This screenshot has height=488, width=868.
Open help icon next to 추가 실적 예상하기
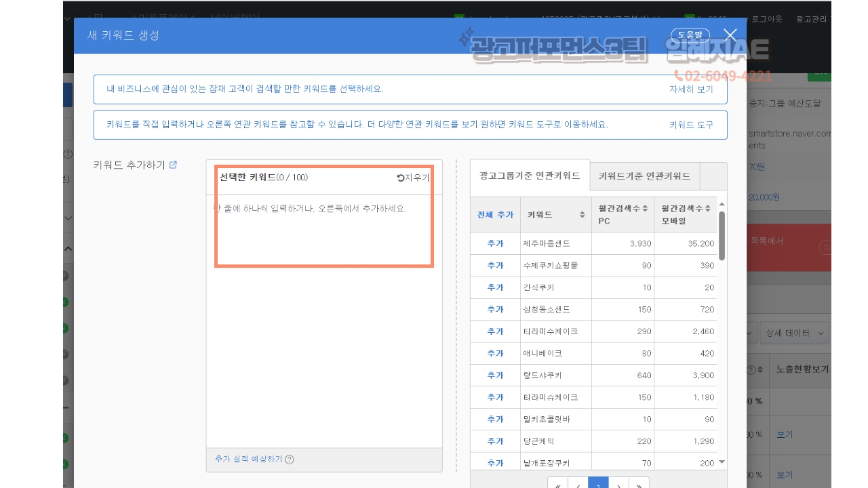click(x=290, y=460)
